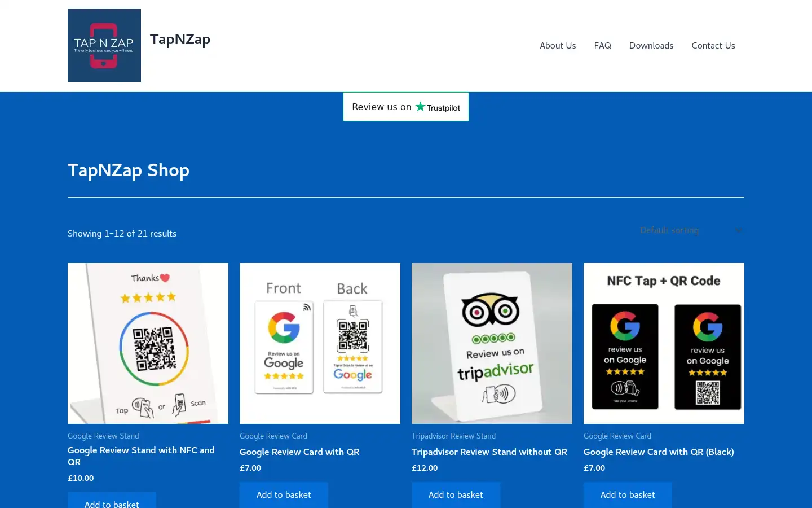Add Google Review Stand with NFC to basket

pos(112,501)
